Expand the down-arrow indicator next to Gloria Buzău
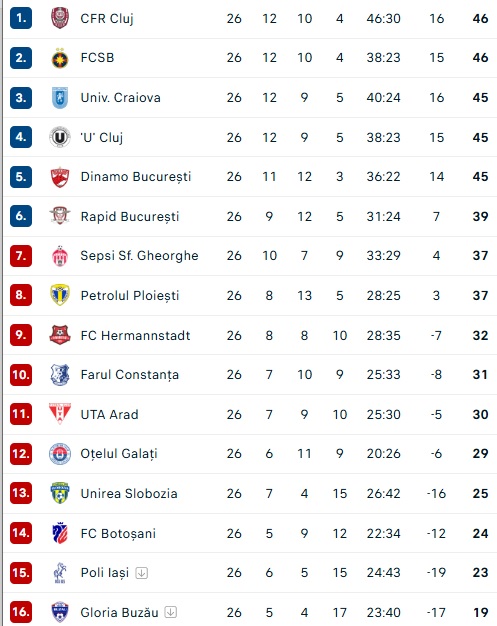497x626 pixels. (171, 612)
